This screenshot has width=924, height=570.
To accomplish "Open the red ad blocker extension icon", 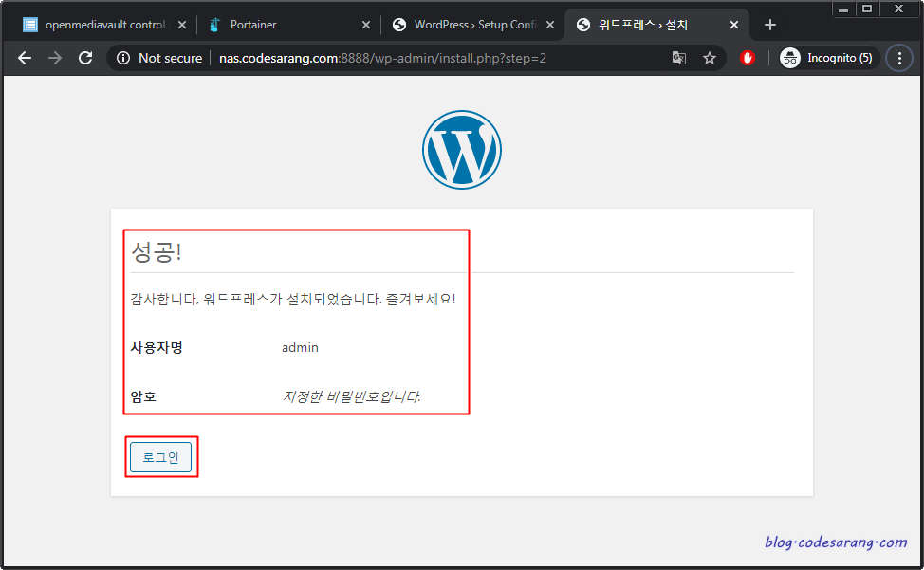I will (x=748, y=58).
